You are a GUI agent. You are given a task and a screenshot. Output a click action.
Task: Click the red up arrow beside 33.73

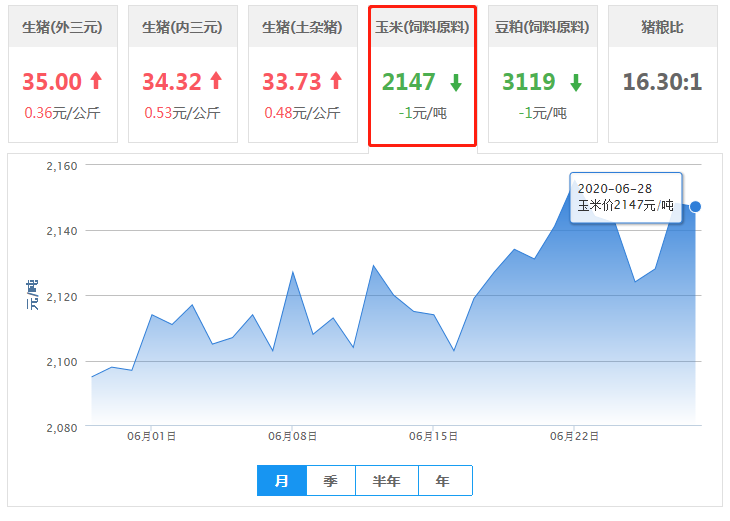[335, 81]
